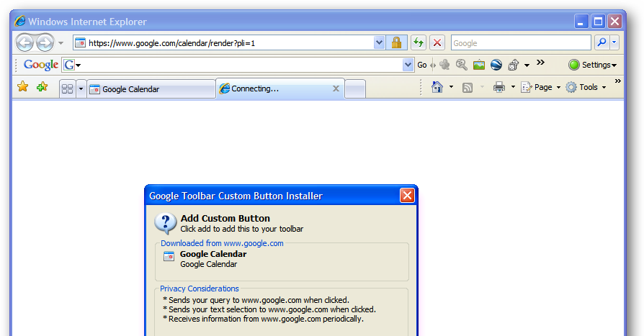The image size is (644, 336).
Task: Maximize the Internet Explorer window
Action: coord(598,21)
